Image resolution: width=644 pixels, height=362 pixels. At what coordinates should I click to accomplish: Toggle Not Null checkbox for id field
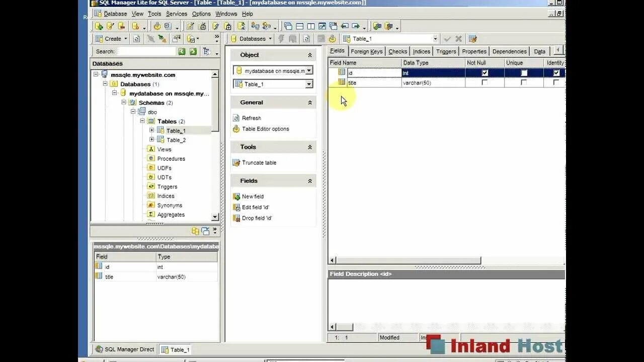[x=485, y=73]
